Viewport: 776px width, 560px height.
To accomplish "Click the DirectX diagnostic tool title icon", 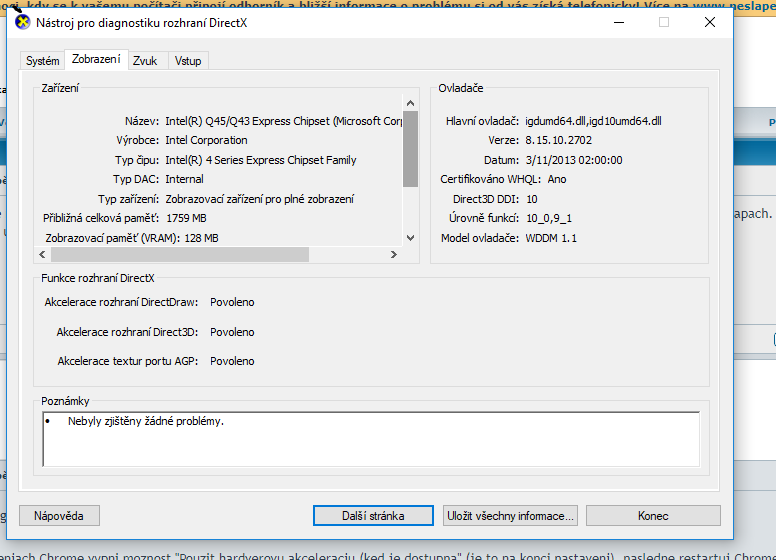I will point(22,23).
